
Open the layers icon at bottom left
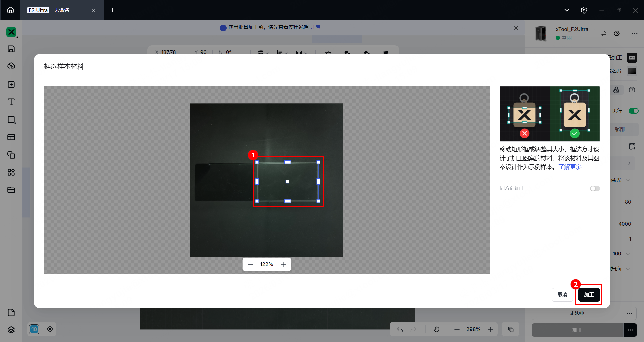[x=11, y=330]
